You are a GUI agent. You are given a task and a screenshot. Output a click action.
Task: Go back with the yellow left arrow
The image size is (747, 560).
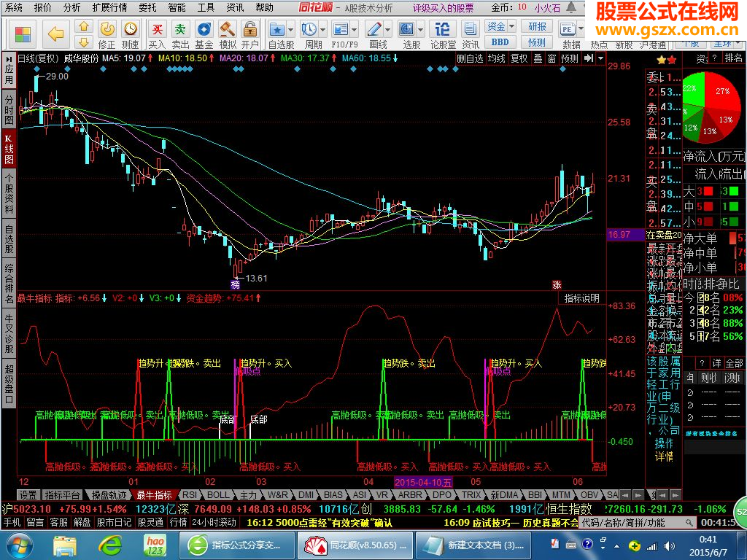tap(56, 34)
